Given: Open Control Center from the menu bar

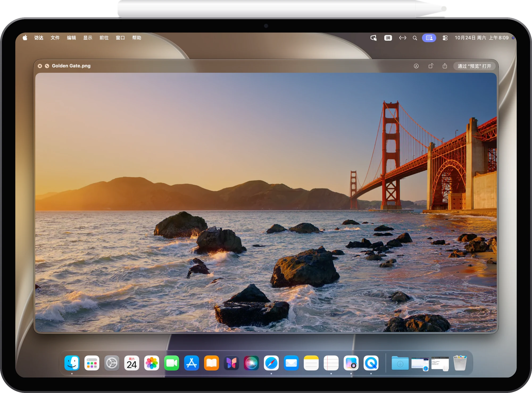Looking at the screenshot, I should pos(445,38).
